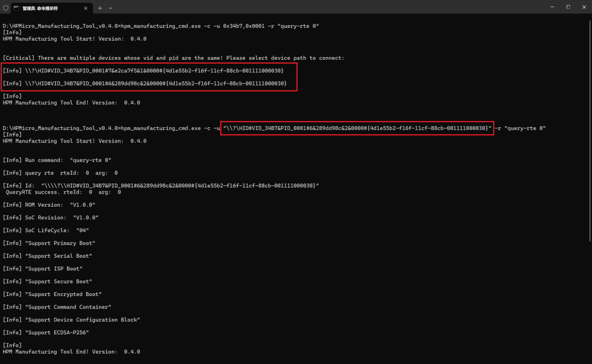The image size is (592, 364).
Task: Click listed [Info] device path containing 6&289dd98c&2&0000
Action: 145,83
